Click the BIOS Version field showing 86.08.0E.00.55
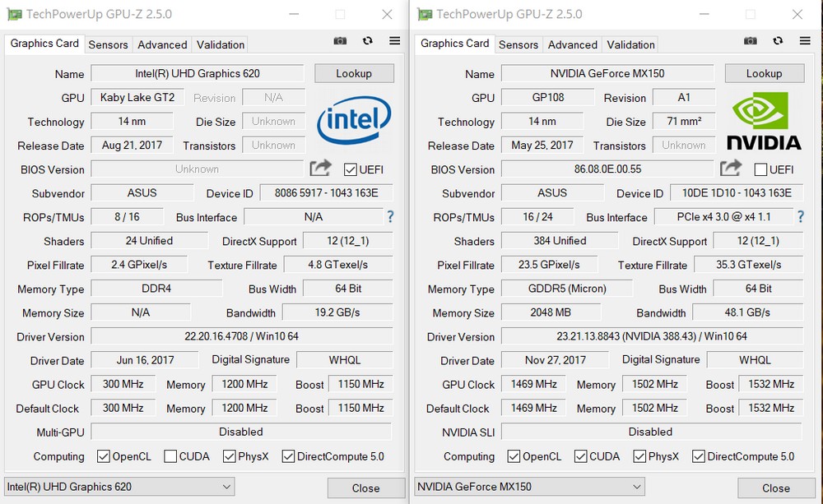This screenshot has width=823, height=504. point(607,169)
